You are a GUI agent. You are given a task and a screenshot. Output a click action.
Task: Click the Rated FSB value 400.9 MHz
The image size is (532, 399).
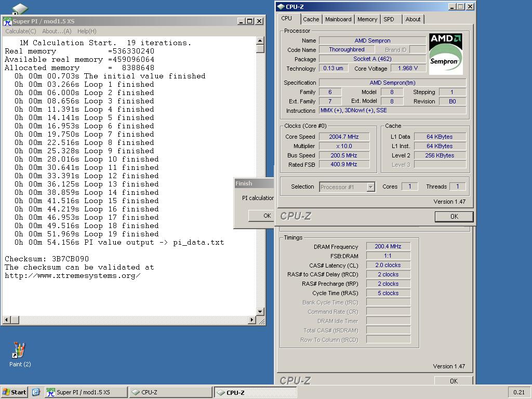[x=344, y=164]
